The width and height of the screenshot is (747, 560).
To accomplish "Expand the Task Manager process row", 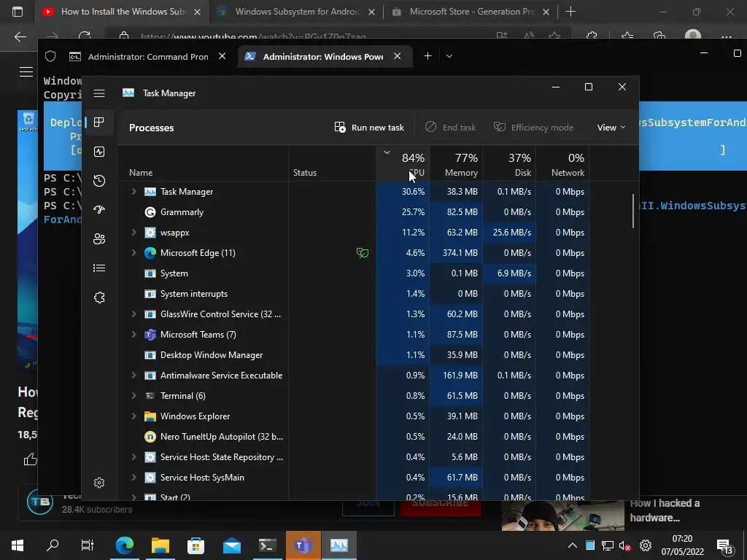I will click(x=134, y=192).
